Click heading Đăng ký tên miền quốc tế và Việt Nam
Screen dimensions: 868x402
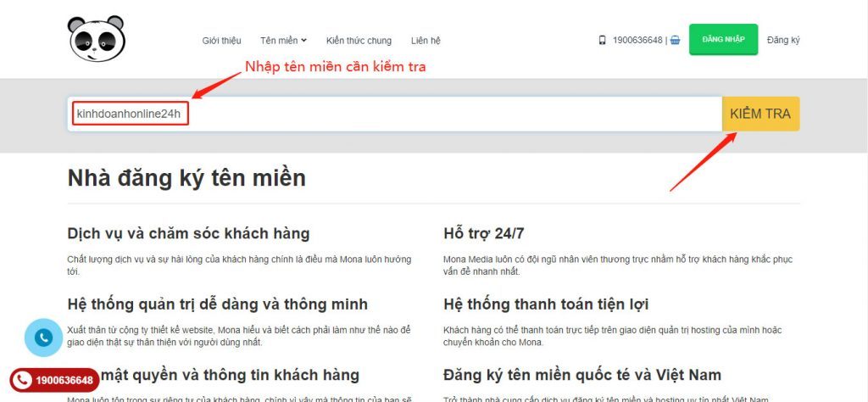[x=582, y=375]
